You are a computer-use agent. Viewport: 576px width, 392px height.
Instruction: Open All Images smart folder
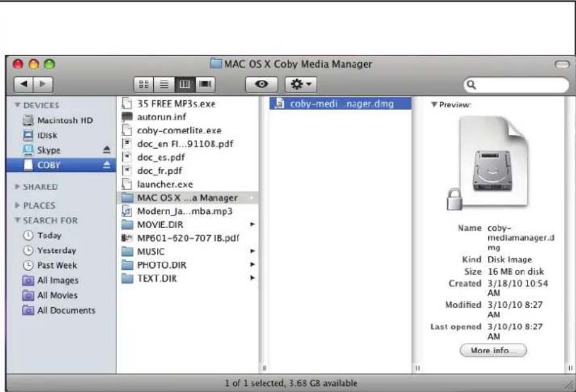tap(61, 281)
